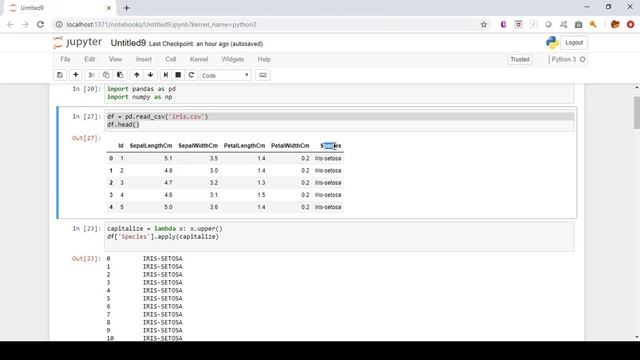Click IRIS-SETOSA output line 5

pos(162,299)
